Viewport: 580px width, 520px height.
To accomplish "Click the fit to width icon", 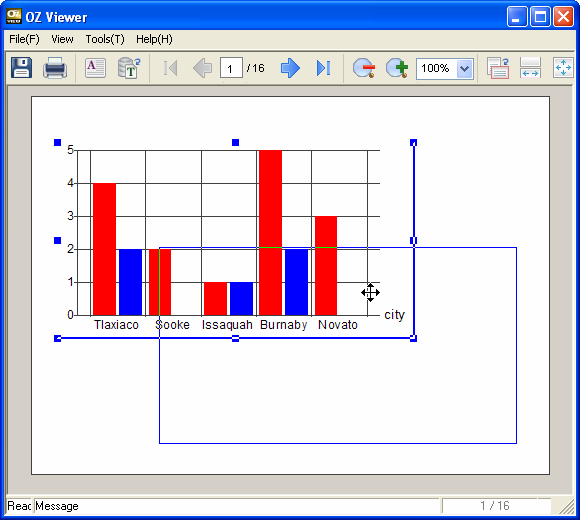I will (530, 68).
